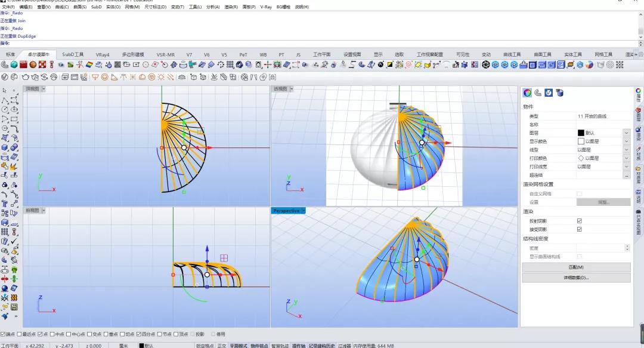The image size is (644, 348).
Task: Click the orange sphere icon in toolbar
Action: click(x=33, y=64)
